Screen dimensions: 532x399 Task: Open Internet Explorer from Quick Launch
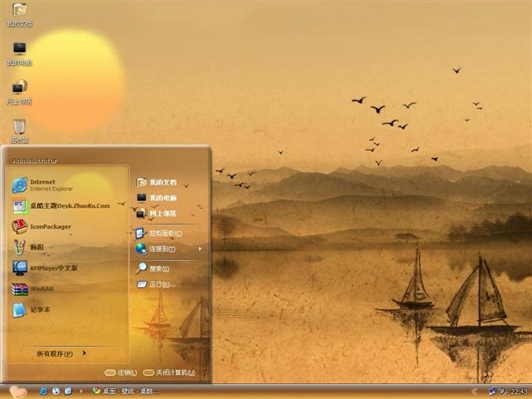43,392
